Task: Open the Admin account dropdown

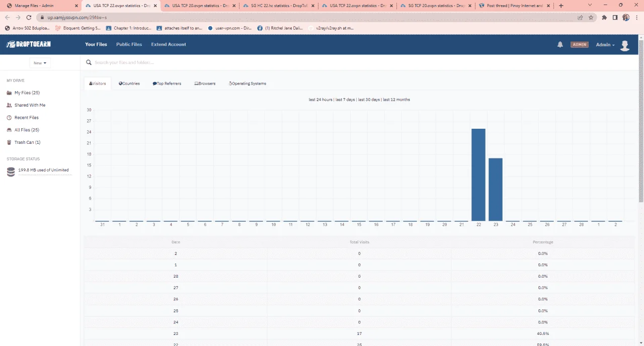Action: [605, 45]
